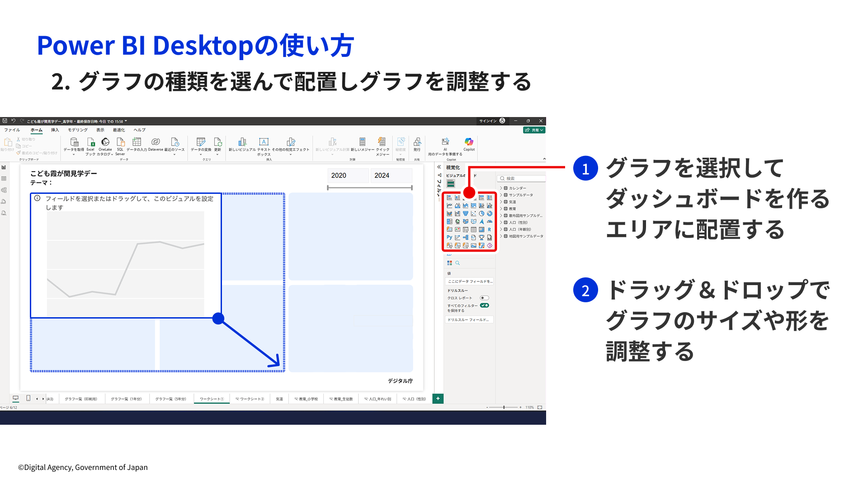The image size is (868, 488).
Task: Click the 2024 end year box
Action: [x=392, y=175]
